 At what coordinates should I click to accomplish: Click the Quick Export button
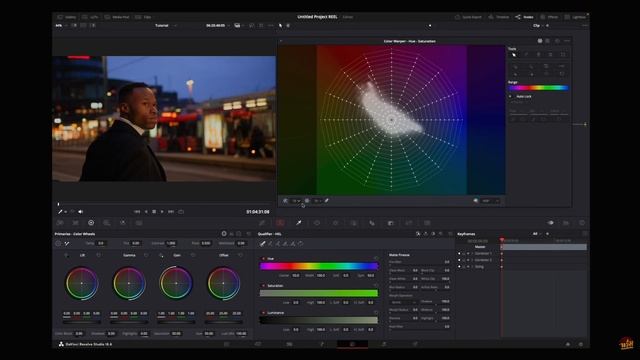pos(468,17)
